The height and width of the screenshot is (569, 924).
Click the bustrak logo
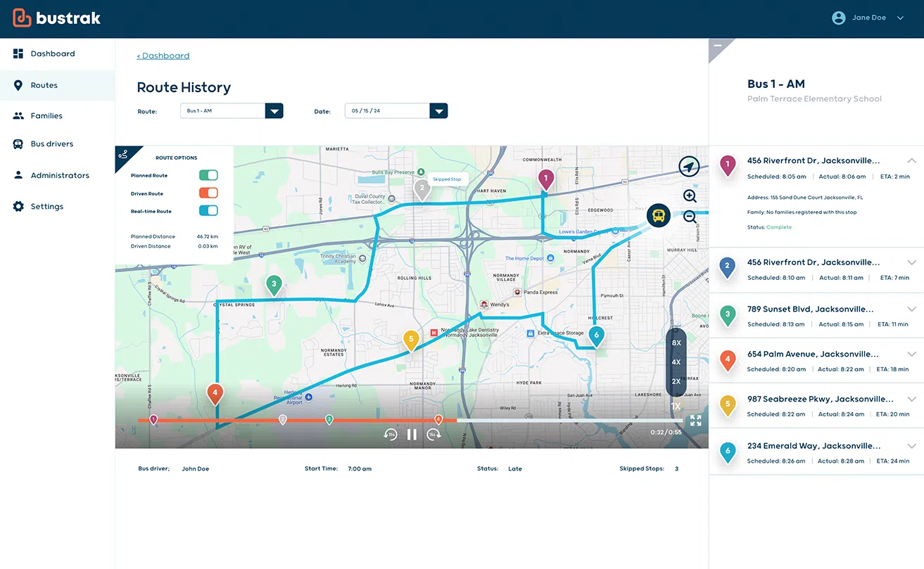(57, 18)
